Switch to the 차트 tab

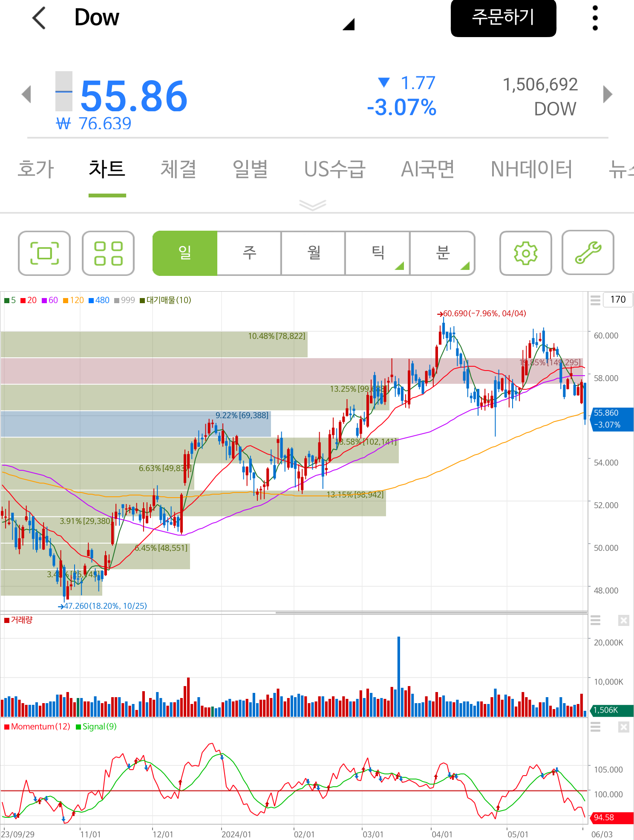pos(107,169)
